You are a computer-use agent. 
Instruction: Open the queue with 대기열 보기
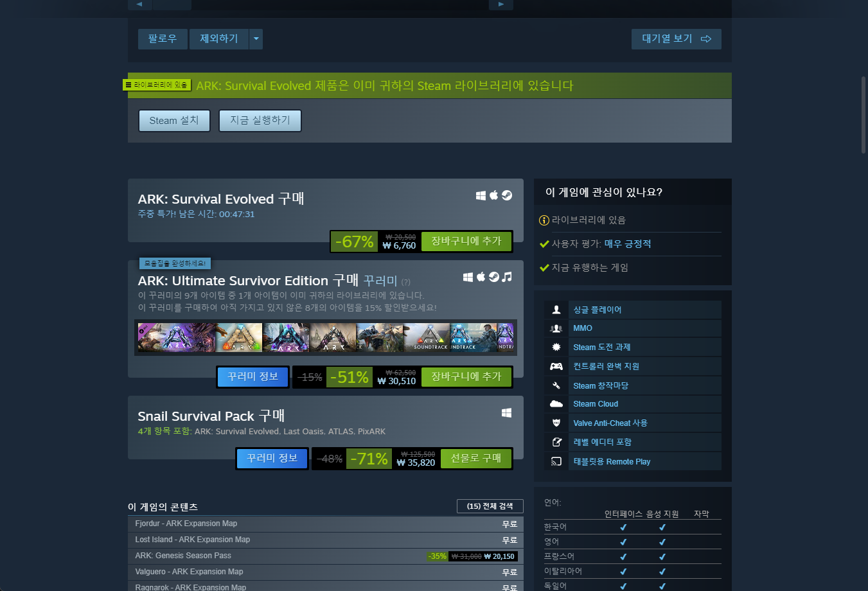676,39
